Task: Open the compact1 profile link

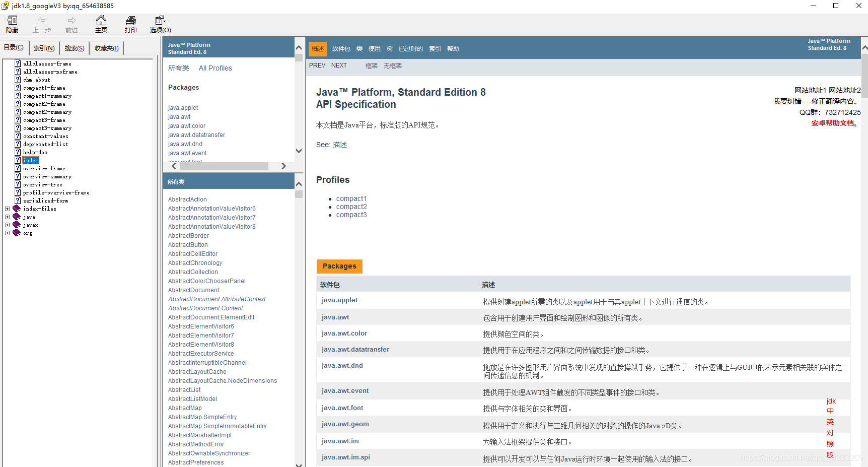Action: pyautogui.click(x=351, y=198)
